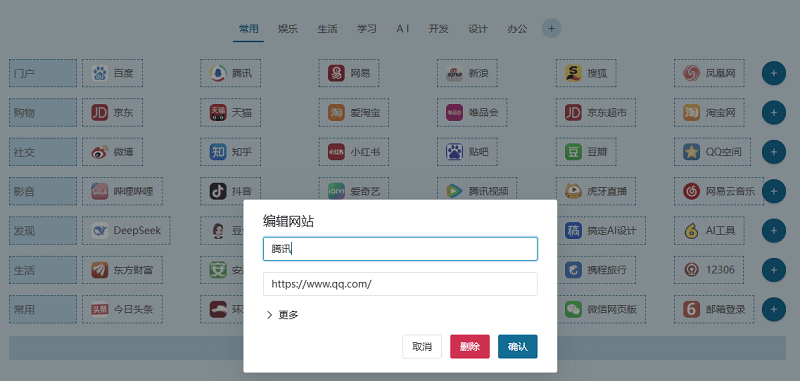Open the 12306 railway icon
800x381 pixels.
691,270
